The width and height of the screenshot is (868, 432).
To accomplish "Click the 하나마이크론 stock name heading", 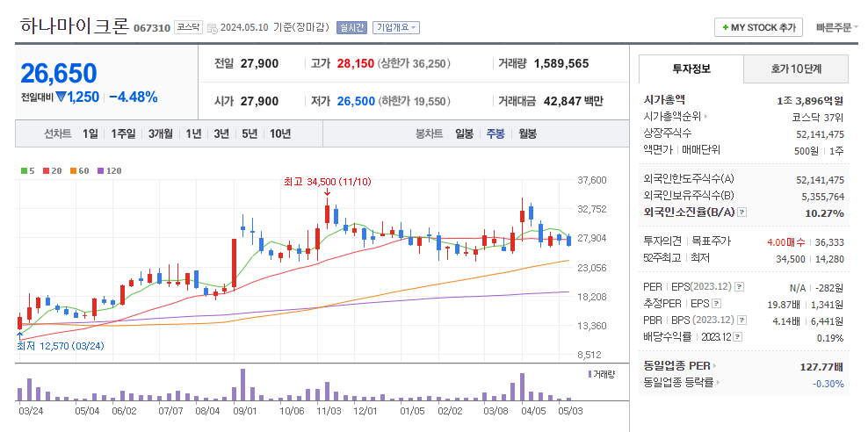I will coord(75,26).
